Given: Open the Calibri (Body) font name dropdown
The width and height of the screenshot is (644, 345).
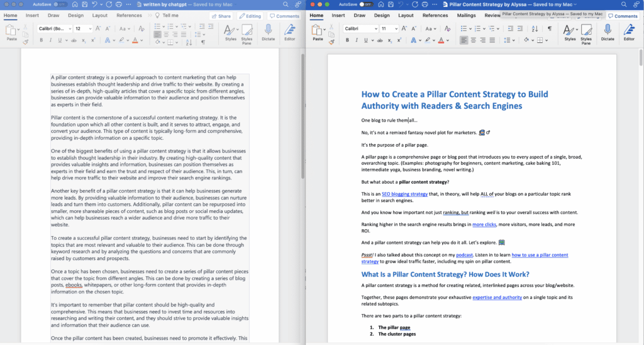Looking at the screenshot, I should (55, 28).
